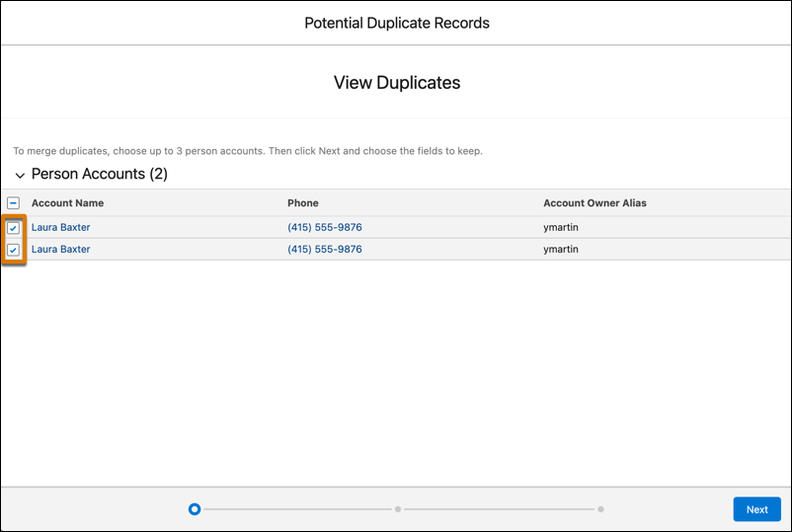Viewport: 792px width, 532px height.
Task: Click the Phone column header
Action: pos(303,203)
